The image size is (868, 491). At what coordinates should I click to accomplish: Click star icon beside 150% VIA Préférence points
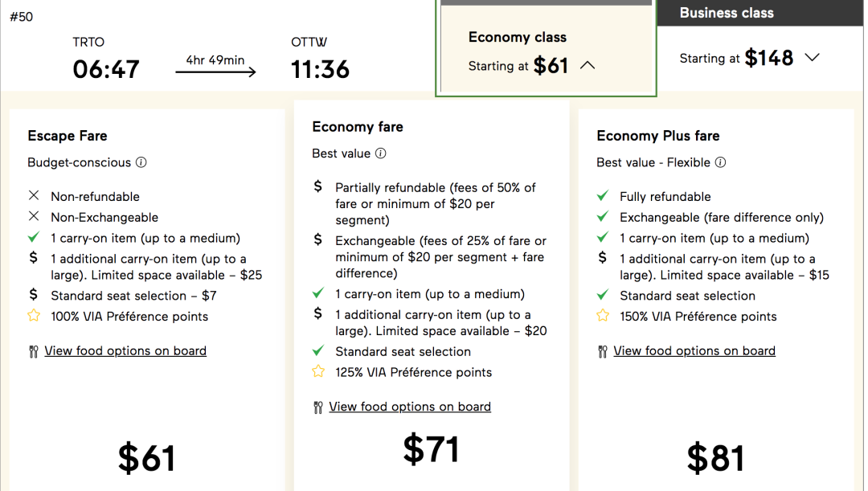[x=603, y=316]
